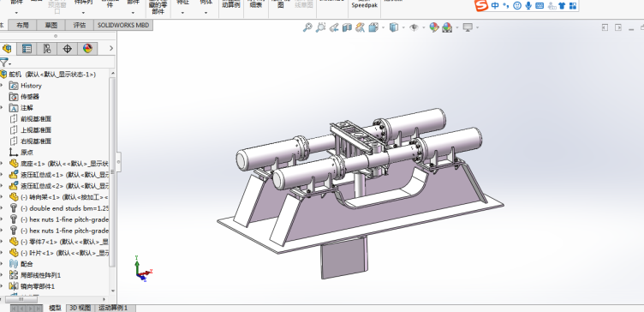Click the 运动算例 ribbon button

tap(231, 4)
